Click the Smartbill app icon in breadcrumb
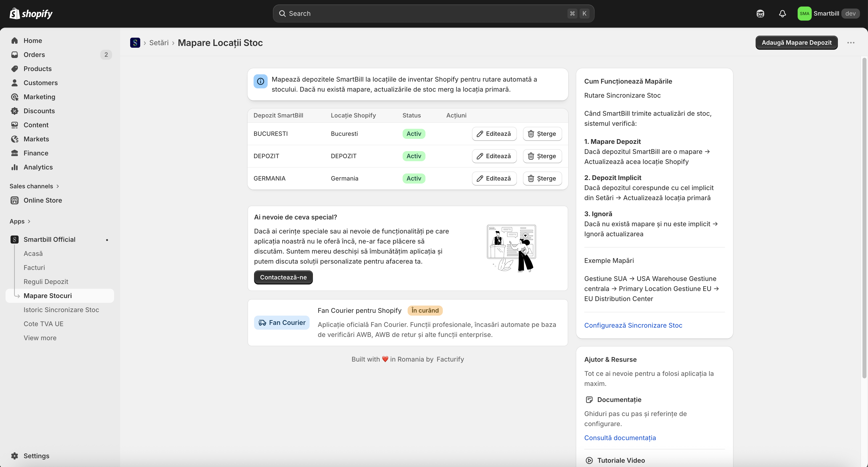The height and width of the screenshot is (467, 868). point(135,43)
